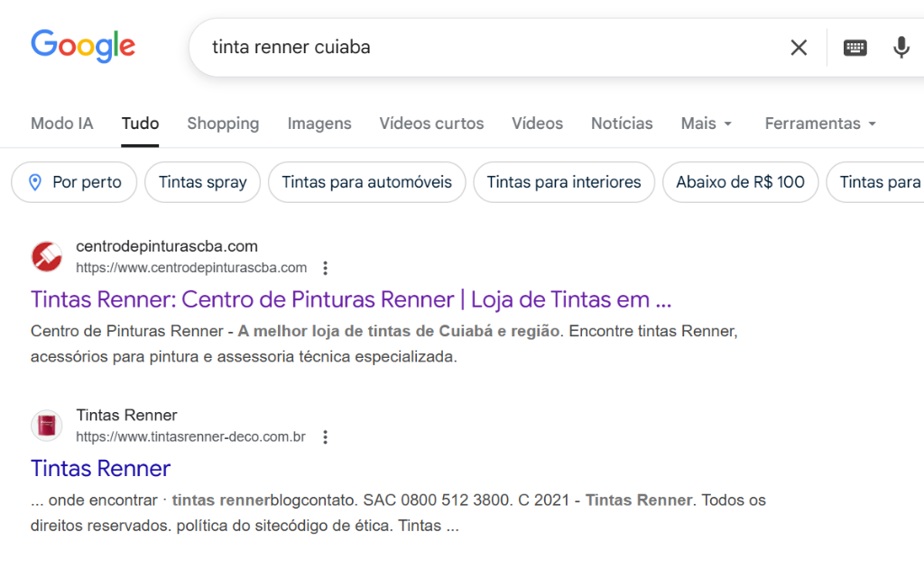Screen dimensions: 924x578
Task: Click the Tintas Renner paint can favicon
Action: (46, 425)
